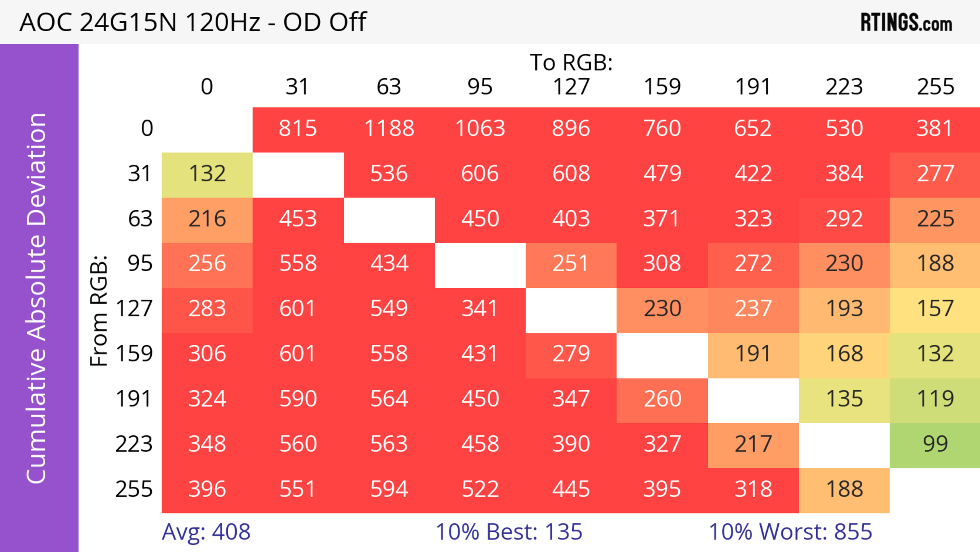Image resolution: width=980 pixels, height=552 pixels.
Task: Select the green cell with value 99
Action: [x=935, y=444]
